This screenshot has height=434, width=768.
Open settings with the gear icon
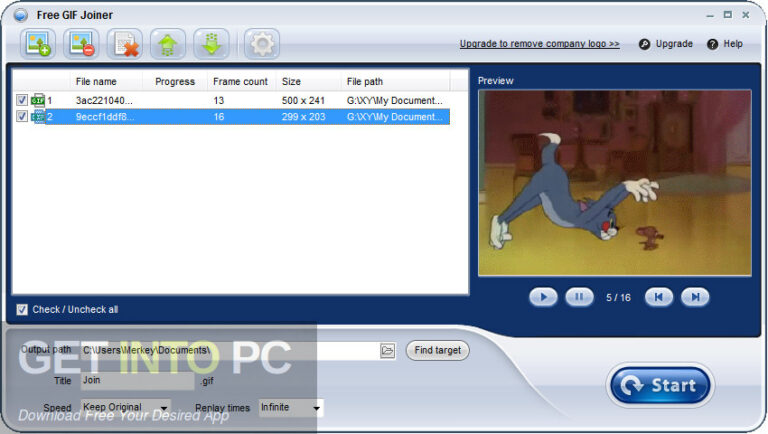(x=262, y=44)
